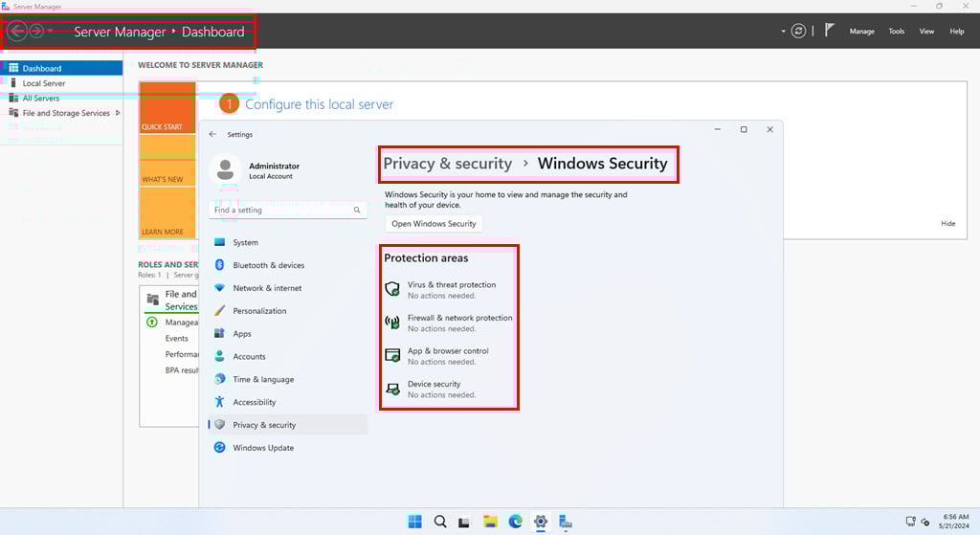Viewport: 980px width, 535px height.
Task: Click the Server Manager refresh icon
Action: tap(798, 31)
